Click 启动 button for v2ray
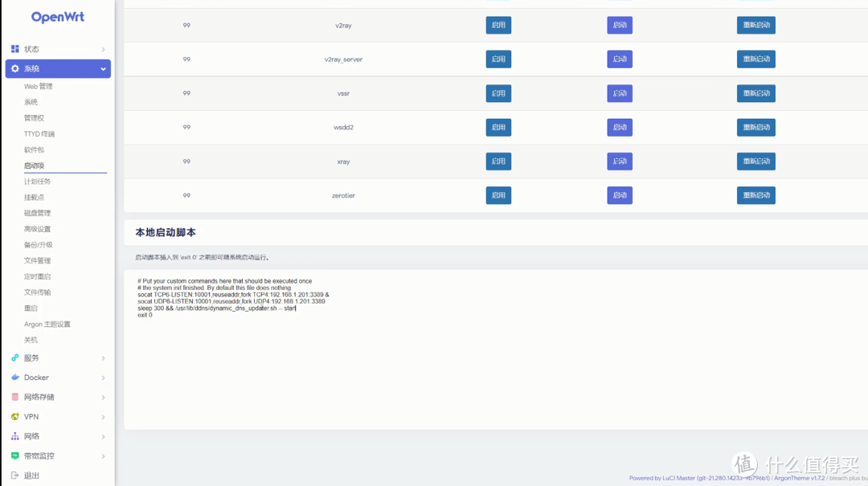Screen dimensions: 868x486 point(620,25)
